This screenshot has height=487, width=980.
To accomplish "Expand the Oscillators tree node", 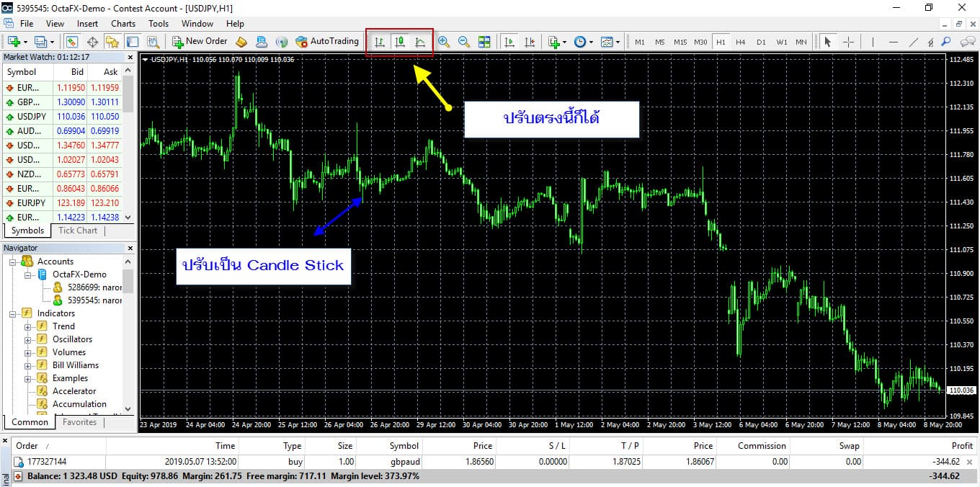I will point(28,339).
